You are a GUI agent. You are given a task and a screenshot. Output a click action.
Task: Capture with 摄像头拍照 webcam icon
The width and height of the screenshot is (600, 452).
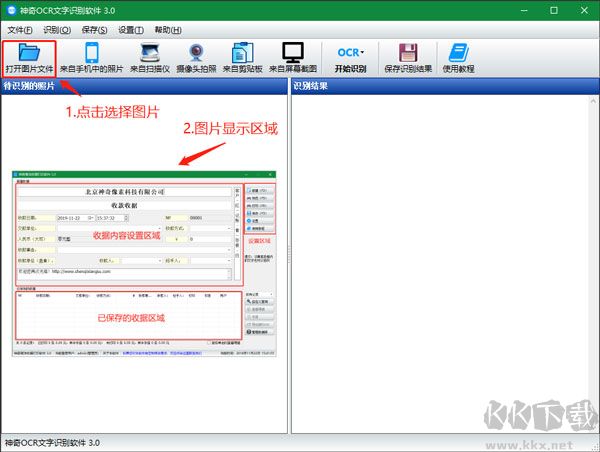[196, 58]
